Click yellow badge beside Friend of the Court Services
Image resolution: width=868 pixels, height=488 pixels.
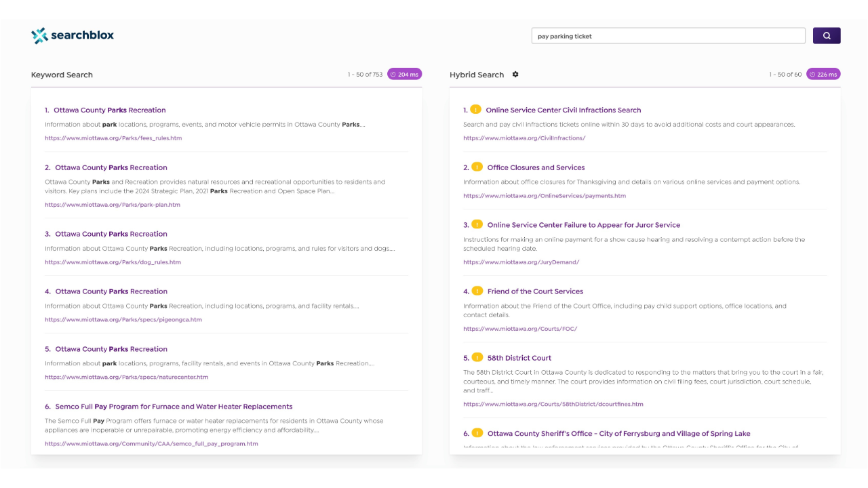477,291
